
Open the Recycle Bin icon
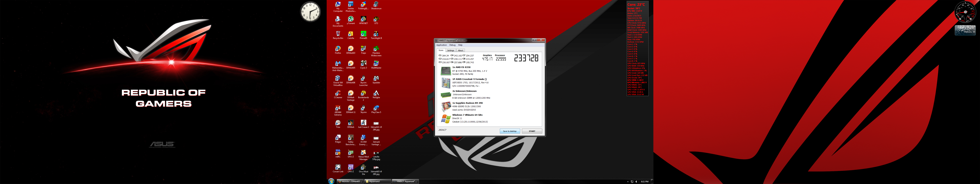pos(338,35)
